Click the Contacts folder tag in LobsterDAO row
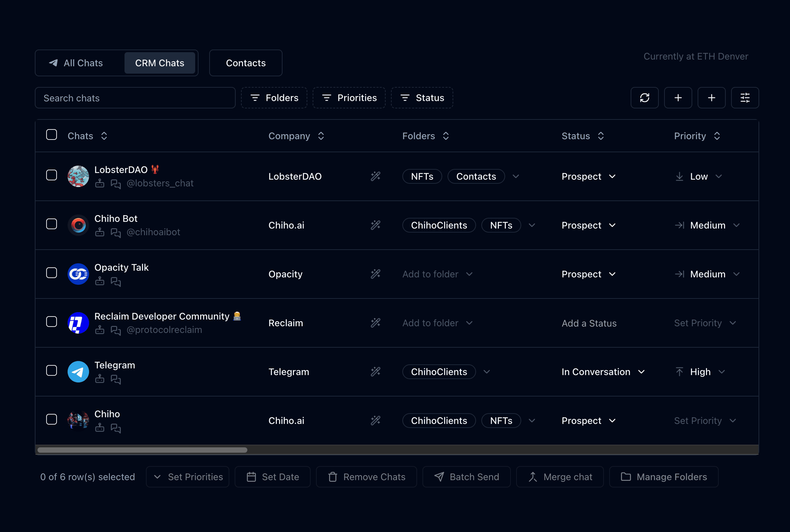The height and width of the screenshot is (532, 790). (x=476, y=176)
